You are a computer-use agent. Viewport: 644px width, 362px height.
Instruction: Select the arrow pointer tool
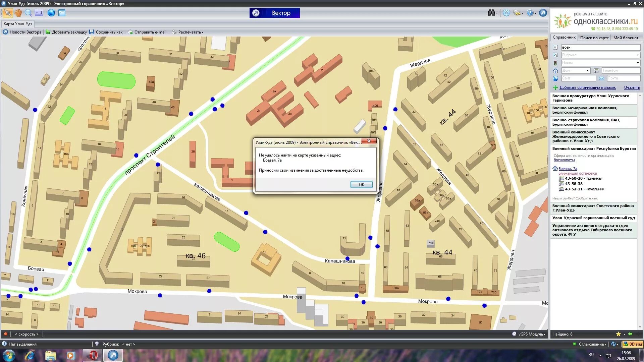(x=7, y=13)
